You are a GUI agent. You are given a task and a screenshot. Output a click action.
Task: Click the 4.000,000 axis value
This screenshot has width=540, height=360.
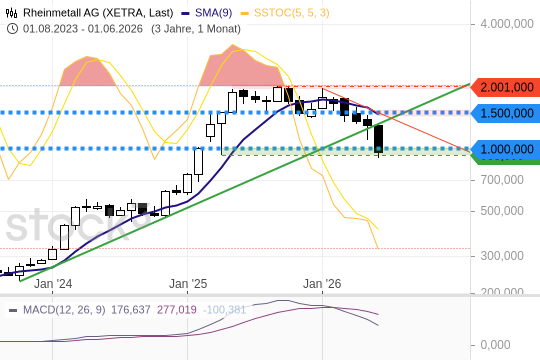tap(507, 24)
